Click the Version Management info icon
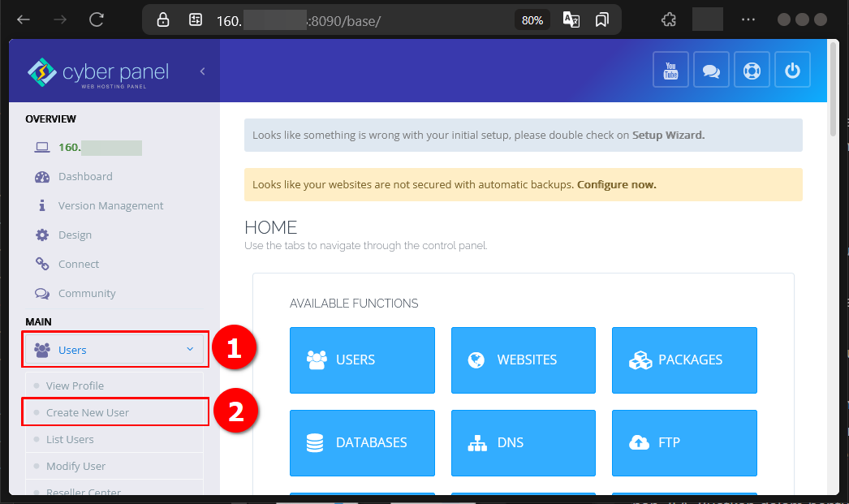This screenshot has height=504, width=849. (42, 205)
